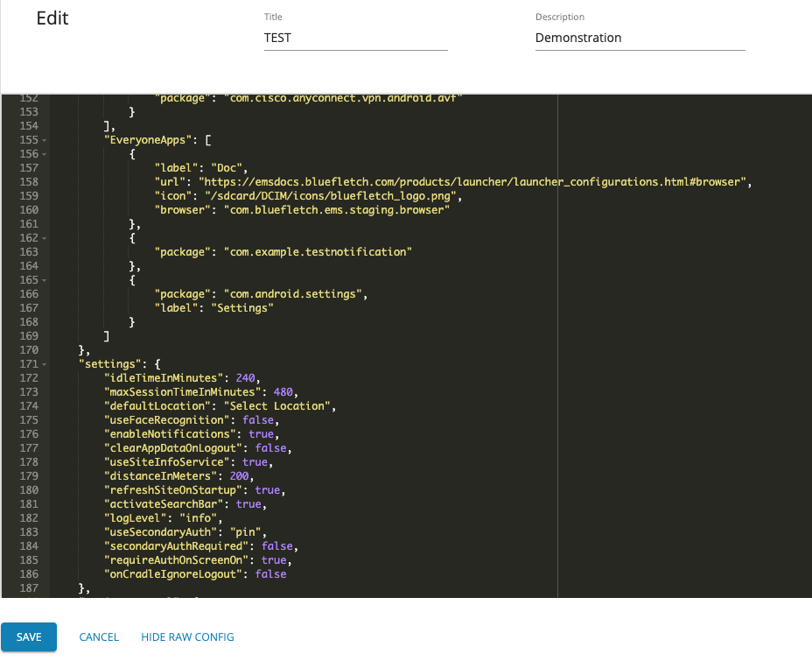Click logLevel "info" value
The height and width of the screenshot is (661, 812).
coord(199,517)
